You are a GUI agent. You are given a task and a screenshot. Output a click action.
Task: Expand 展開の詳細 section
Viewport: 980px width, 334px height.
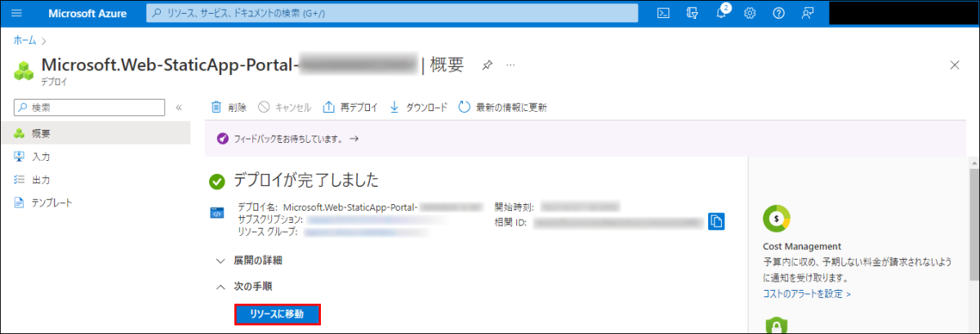pyautogui.click(x=249, y=261)
